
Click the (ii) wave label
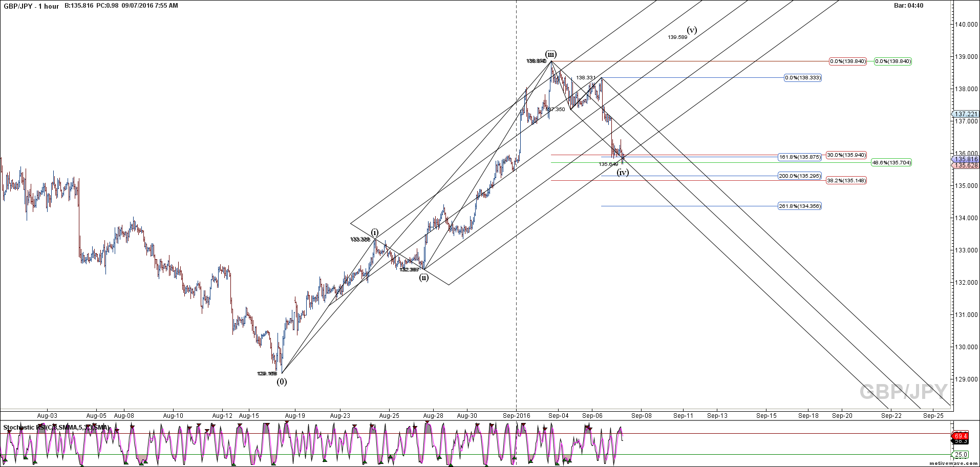tap(424, 278)
